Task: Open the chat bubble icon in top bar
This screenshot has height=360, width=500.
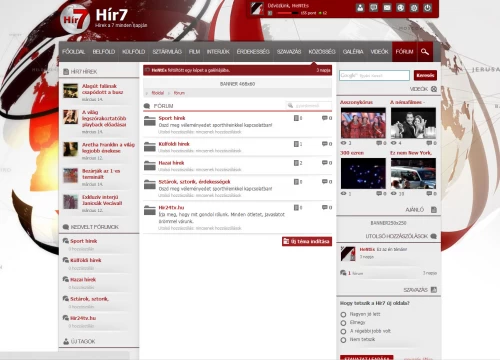Action: (x=374, y=8)
